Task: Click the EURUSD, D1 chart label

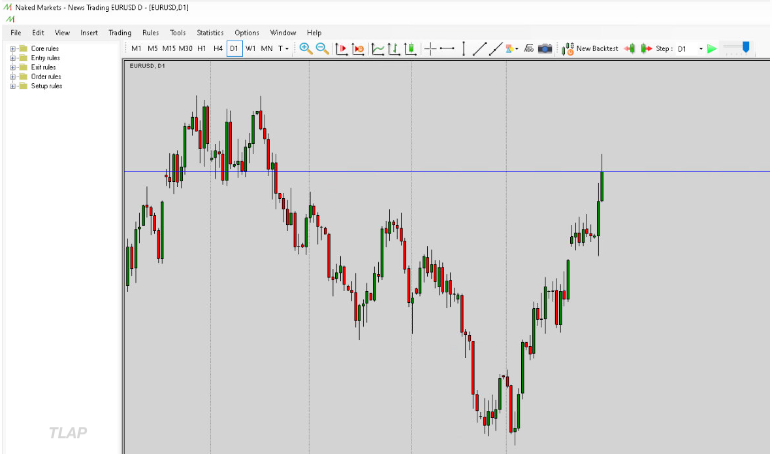Action: click(x=147, y=65)
